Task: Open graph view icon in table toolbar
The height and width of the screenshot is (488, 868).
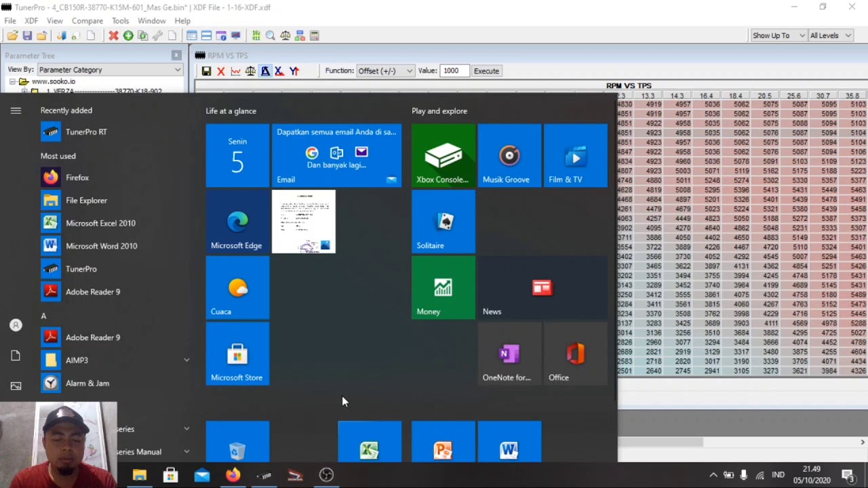Action: coord(235,71)
